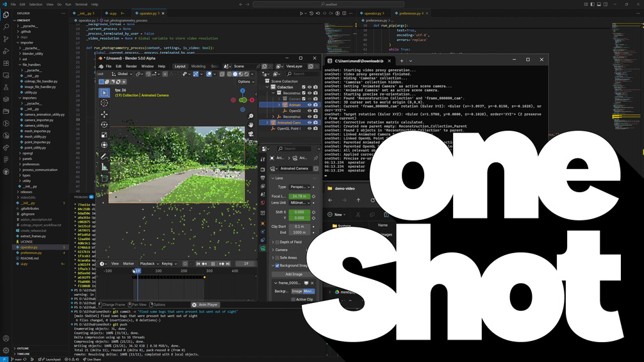Enable the Active Clip checkbox
The image size is (644, 362).
pyautogui.click(x=293, y=299)
